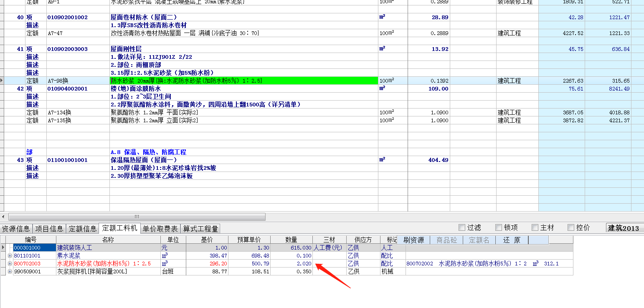Tick the 控价 checkbox
644x308 pixels.
[571, 227]
